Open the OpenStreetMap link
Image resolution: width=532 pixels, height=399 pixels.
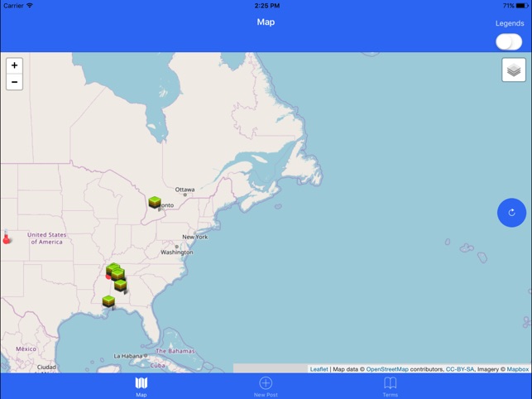pyautogui.click(x=387, y=369)
